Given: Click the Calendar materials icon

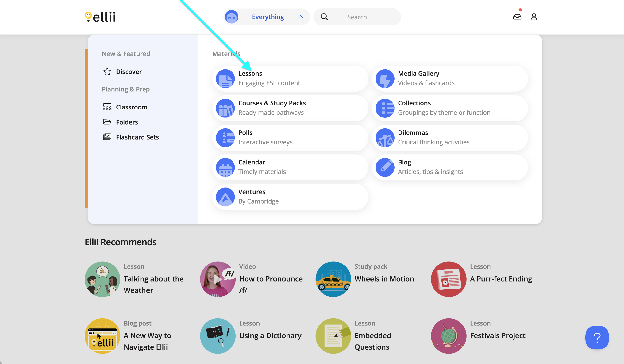Looking at the screenshot, I should tap(225, 168).
